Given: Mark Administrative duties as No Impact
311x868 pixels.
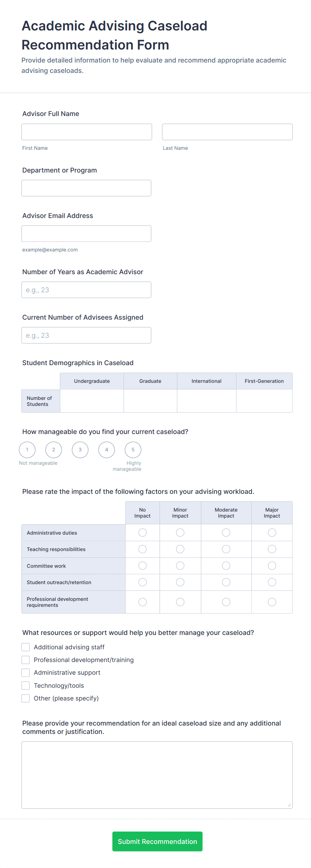Looking at the screenshot, I should click(142, 532).
